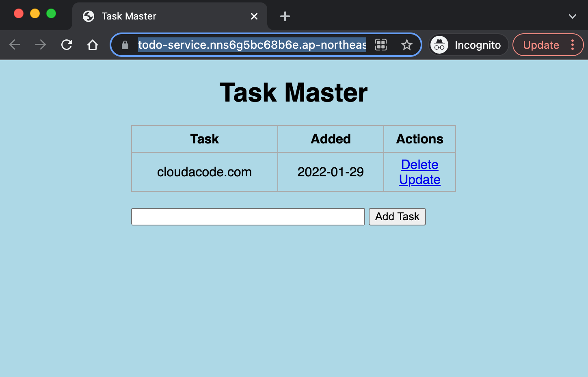588x377 pixels.
Task: Click the todo-service URL in address bar
Action: click(252, 45)
